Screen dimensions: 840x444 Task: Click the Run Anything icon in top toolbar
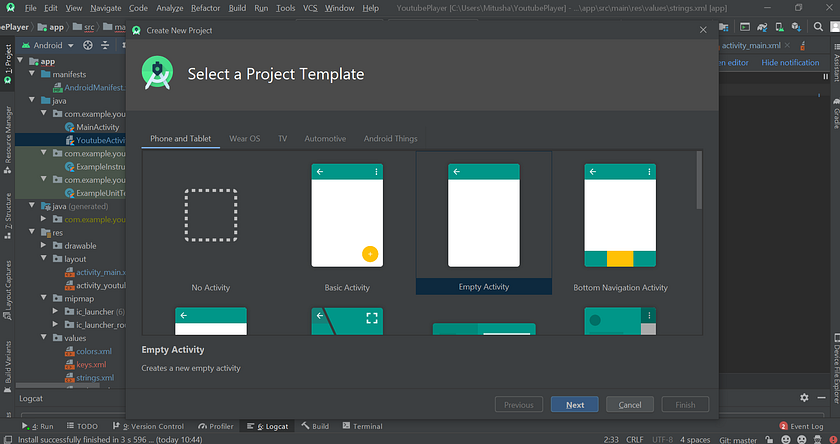[x=745, y=27]
